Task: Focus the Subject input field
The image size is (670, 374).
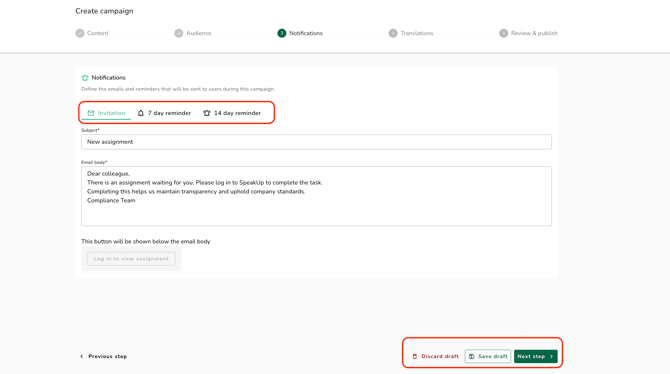Action: (316, 142)
